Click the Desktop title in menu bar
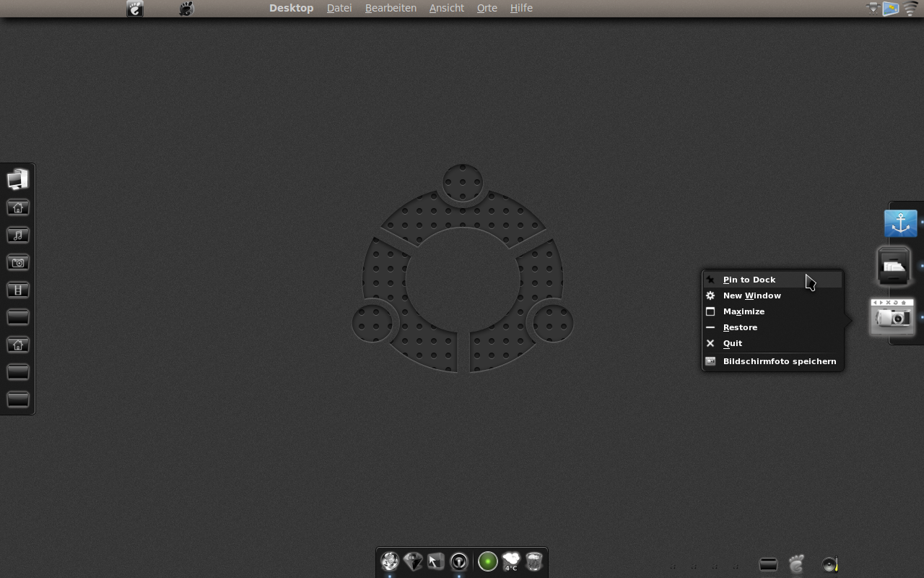The height and width of the screenshot is (578, 924). click(292, 8)
